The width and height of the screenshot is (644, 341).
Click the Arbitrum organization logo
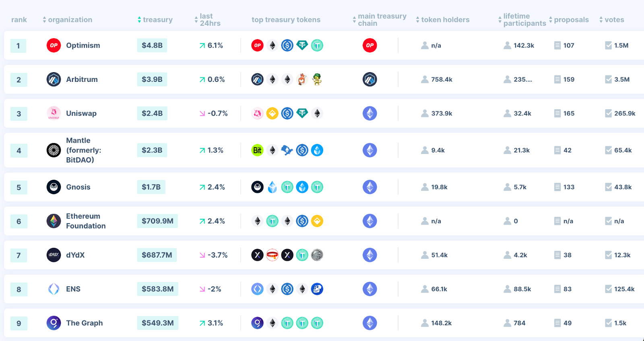pyautogui.click(x=54, y=79)
